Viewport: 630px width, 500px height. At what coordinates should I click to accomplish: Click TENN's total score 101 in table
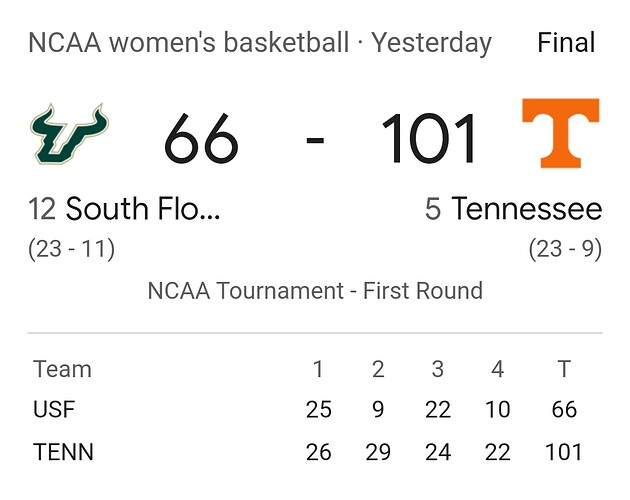(564, 452)
